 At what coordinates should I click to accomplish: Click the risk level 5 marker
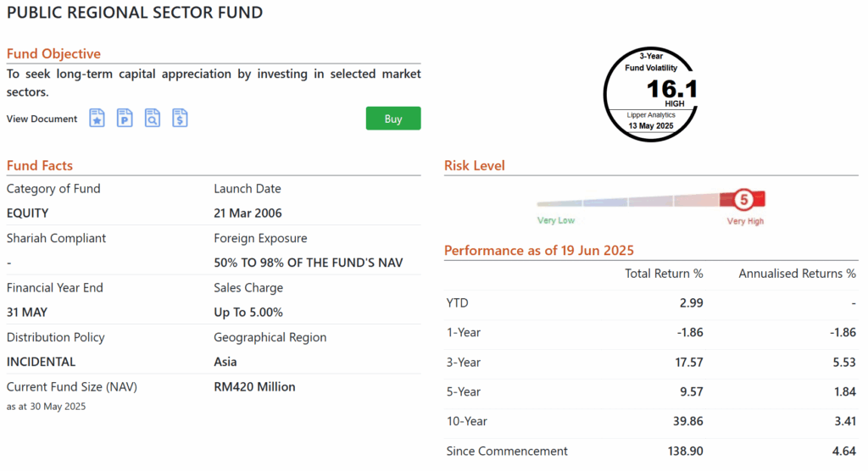pos(743,201)
